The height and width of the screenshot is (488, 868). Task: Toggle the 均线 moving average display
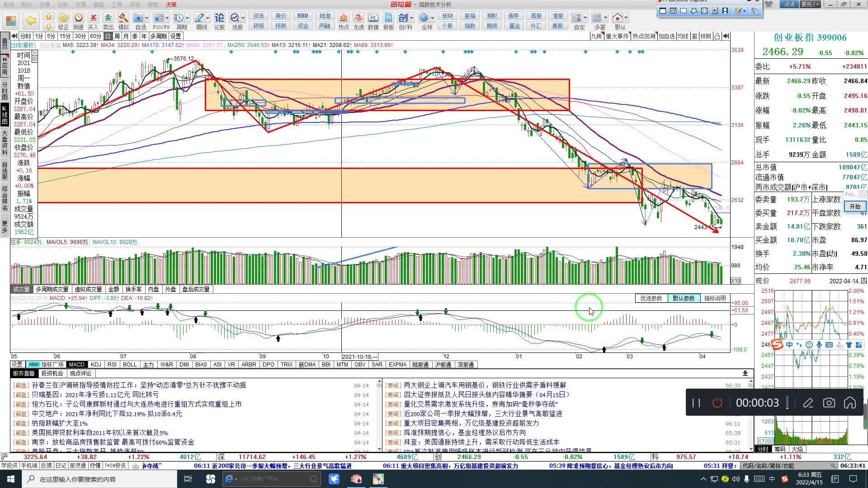[x=683, y=36]
